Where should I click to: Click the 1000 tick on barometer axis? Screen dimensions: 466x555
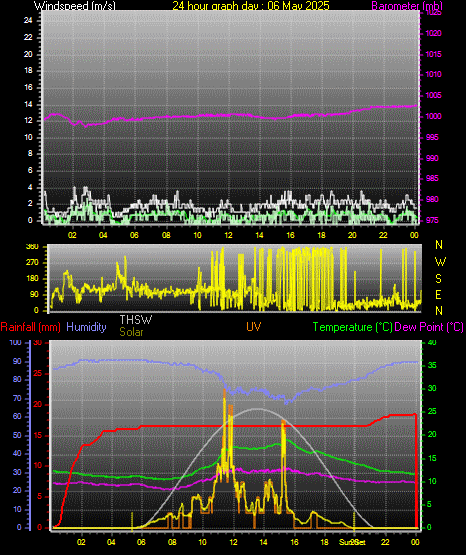[x=433, y=116]
